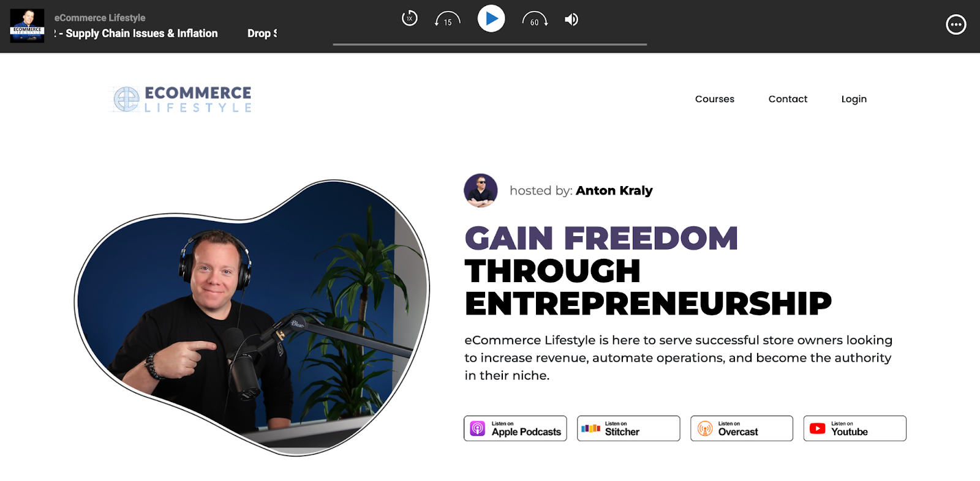The width and height of the screenshot is (980, 481).
Task: Mute the player volume
Action: (x=571, y=20)
